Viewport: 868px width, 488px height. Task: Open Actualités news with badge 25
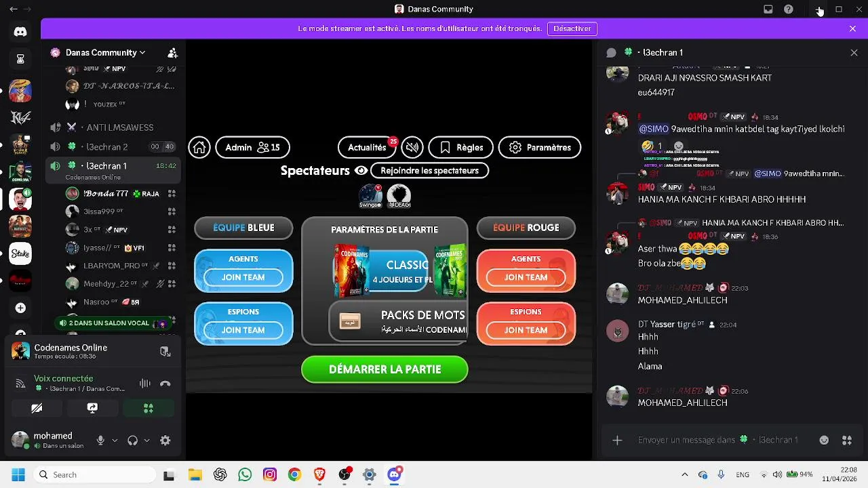click(x=367, y=147)
